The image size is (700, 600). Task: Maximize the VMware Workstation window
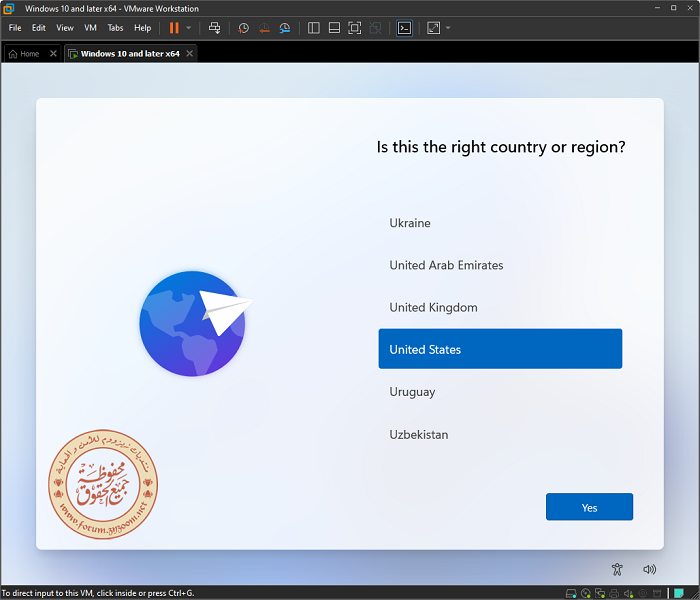pos(673,8)
